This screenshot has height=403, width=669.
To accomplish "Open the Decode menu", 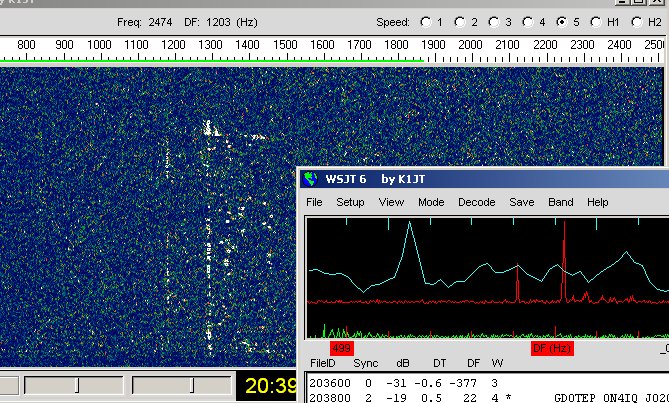I will point(476,202).
